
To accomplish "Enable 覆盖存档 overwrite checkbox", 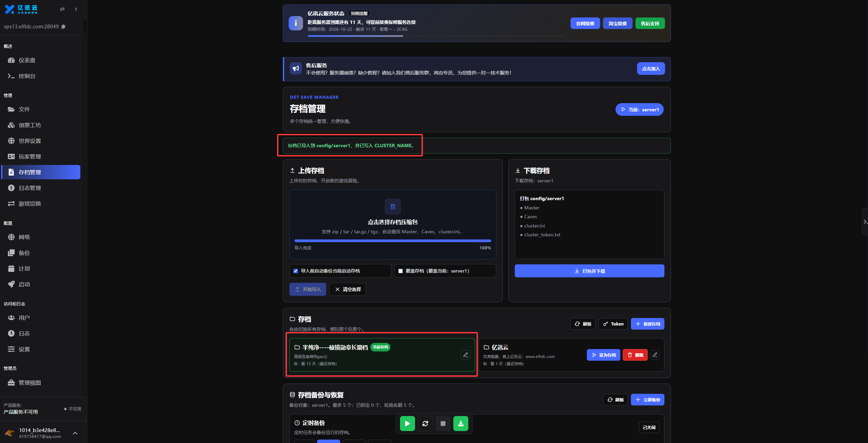I will coord(401,271).
